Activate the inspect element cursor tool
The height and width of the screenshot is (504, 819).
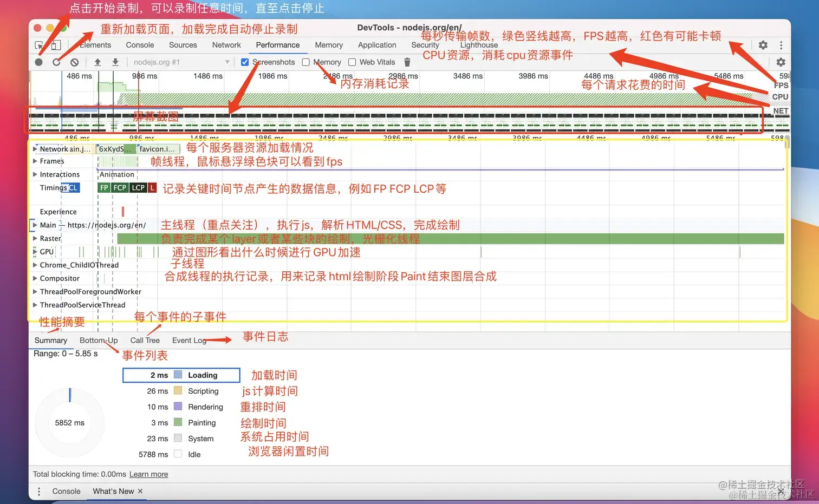pos(38,45)
